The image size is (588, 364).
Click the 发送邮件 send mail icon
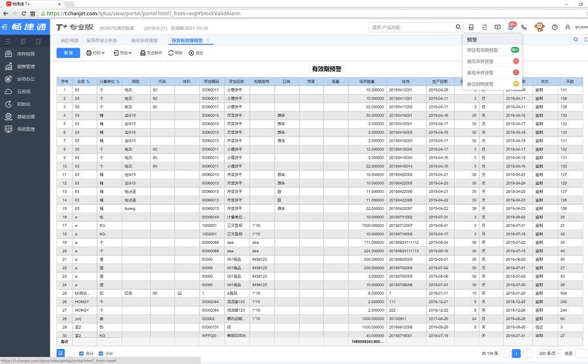click(142, 53)
